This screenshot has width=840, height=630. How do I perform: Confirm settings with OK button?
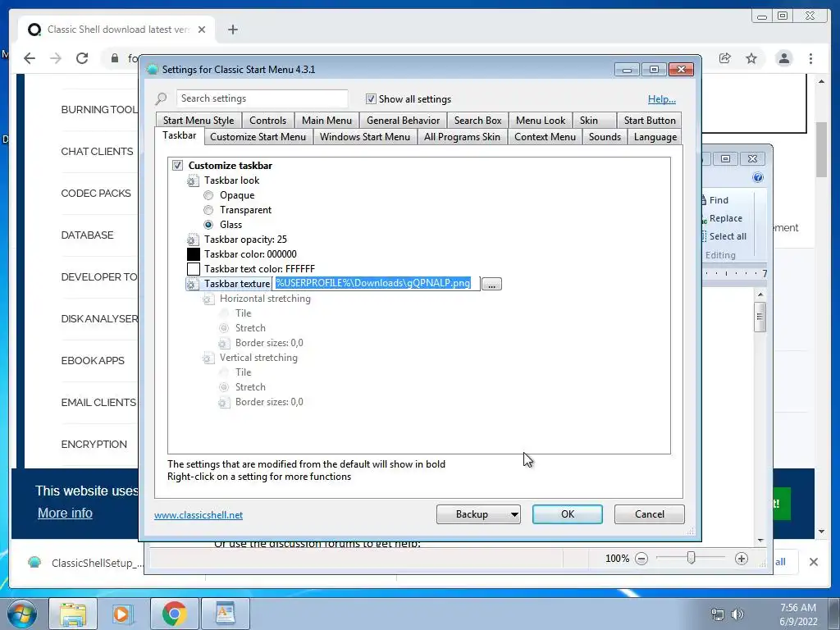568,514
